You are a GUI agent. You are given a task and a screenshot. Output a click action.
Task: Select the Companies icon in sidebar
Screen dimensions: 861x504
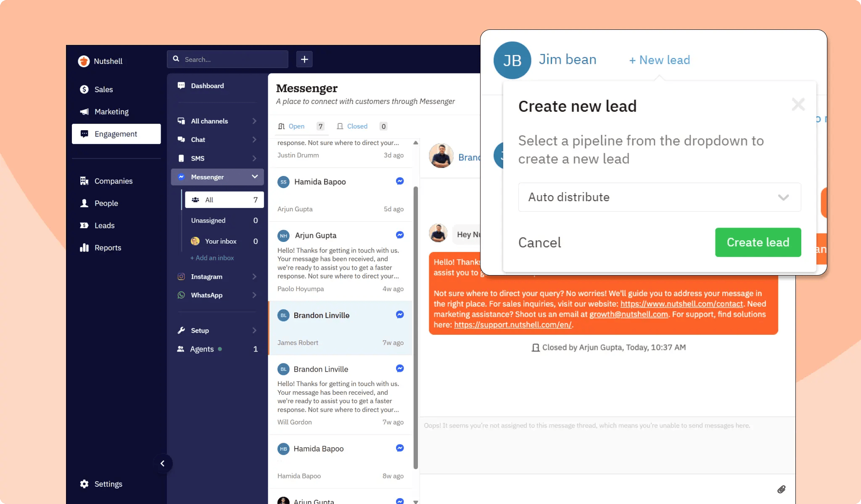pos(85,181)
